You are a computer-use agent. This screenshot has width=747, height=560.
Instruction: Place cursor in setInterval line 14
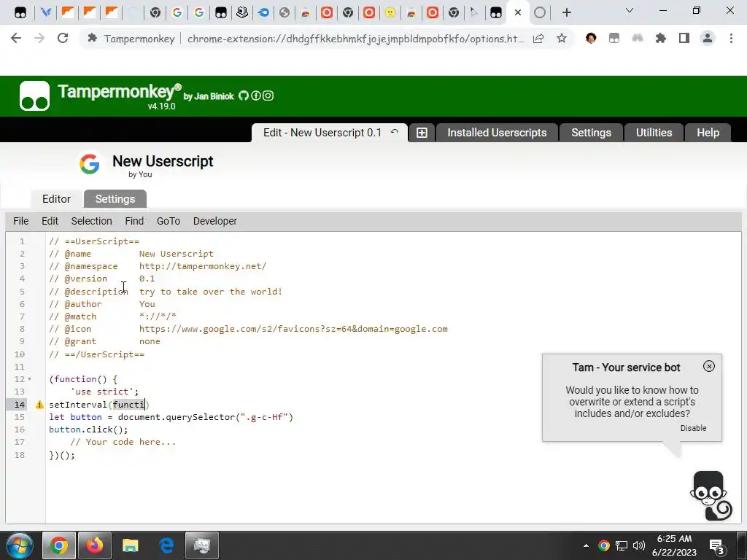point(99,404)
